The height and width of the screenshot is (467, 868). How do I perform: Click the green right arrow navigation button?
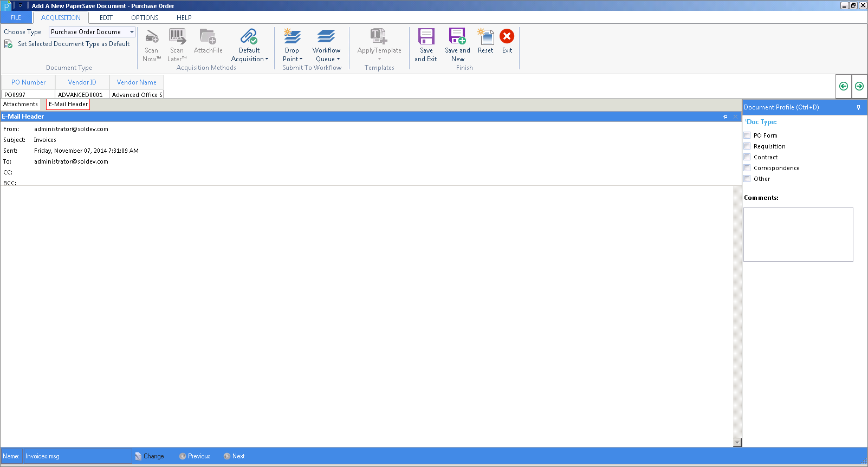pos(859,86)
